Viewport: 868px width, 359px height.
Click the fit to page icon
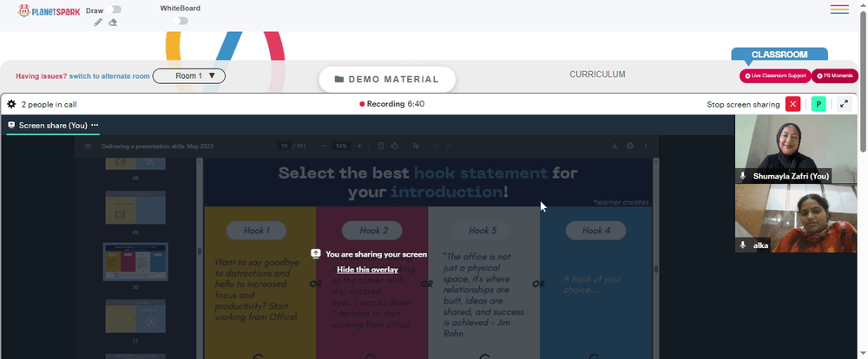coord(380,146)
